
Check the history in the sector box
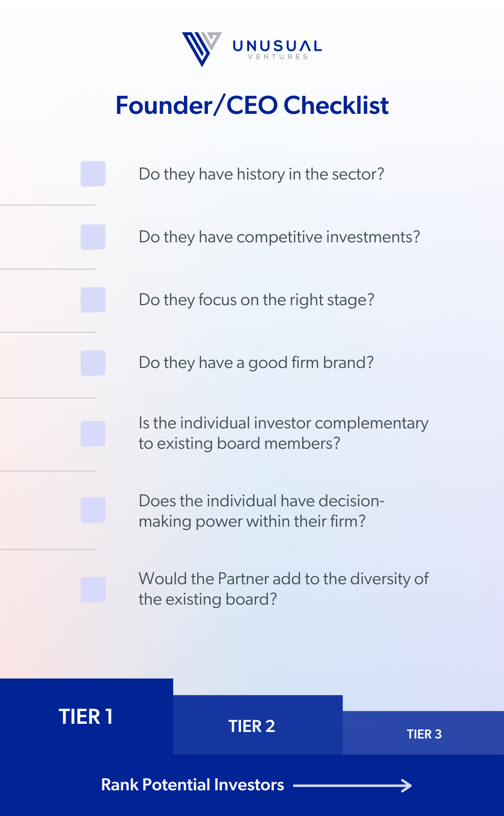click(93, 174)
